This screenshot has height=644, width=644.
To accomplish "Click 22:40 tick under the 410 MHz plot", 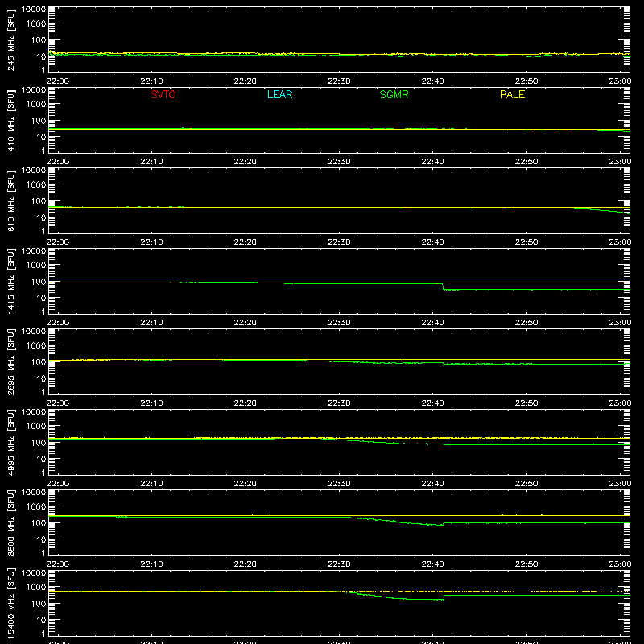I will pyautogui.click(x=432, y=162).
